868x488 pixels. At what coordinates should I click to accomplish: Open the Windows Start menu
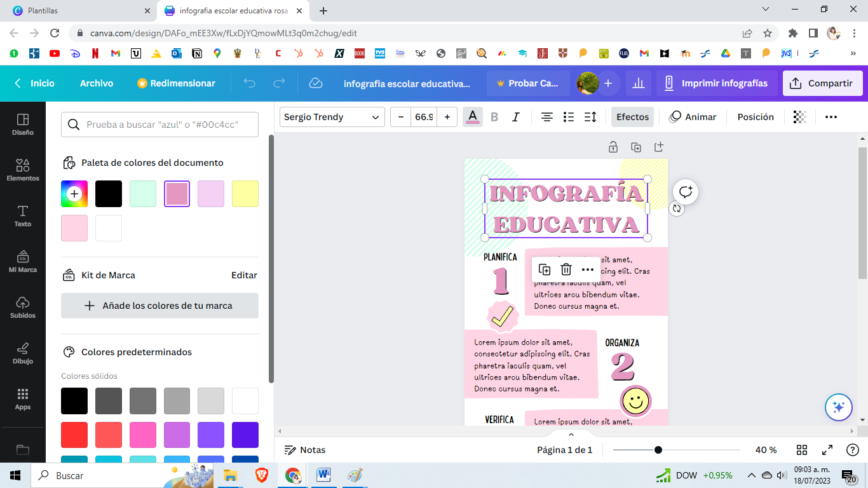[x=15, y=475]
